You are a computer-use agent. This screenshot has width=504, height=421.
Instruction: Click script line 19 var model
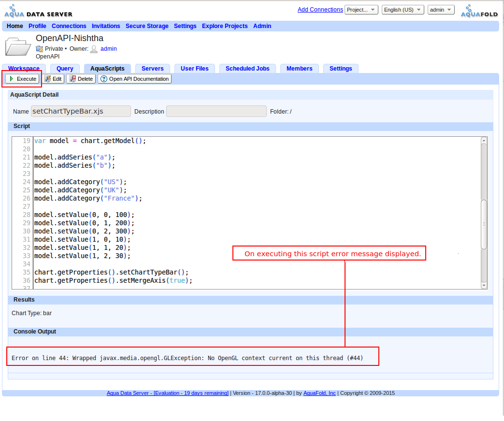(x=90, y=141)
